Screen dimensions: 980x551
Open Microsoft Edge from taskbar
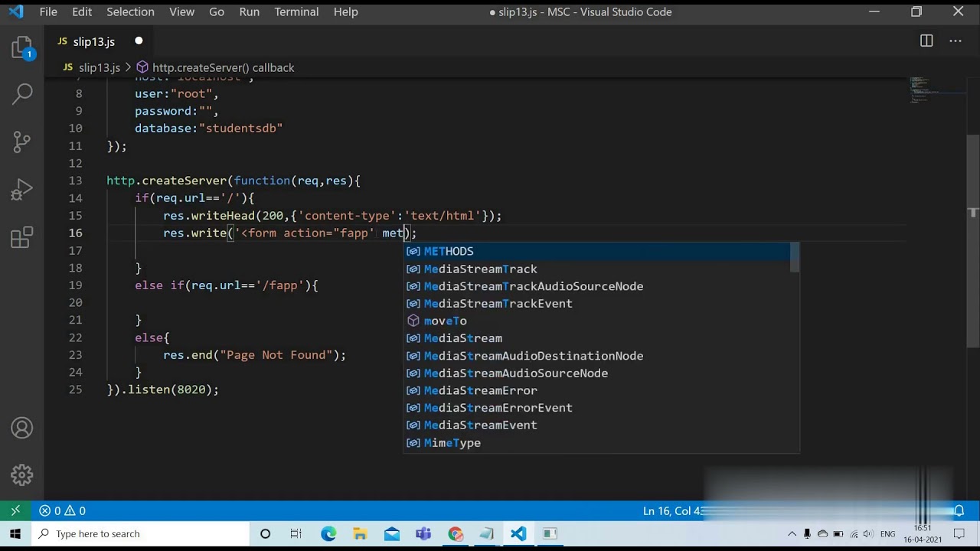tap(328, 533)
